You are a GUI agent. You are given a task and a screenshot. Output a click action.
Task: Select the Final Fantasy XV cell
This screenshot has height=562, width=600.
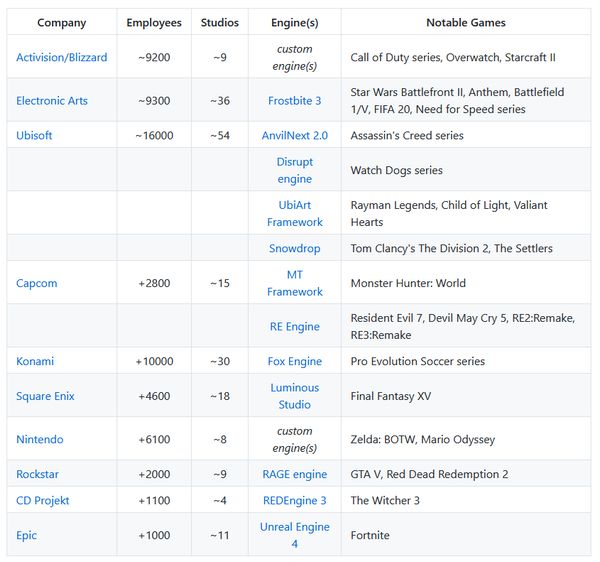click(x=466, y=396)
